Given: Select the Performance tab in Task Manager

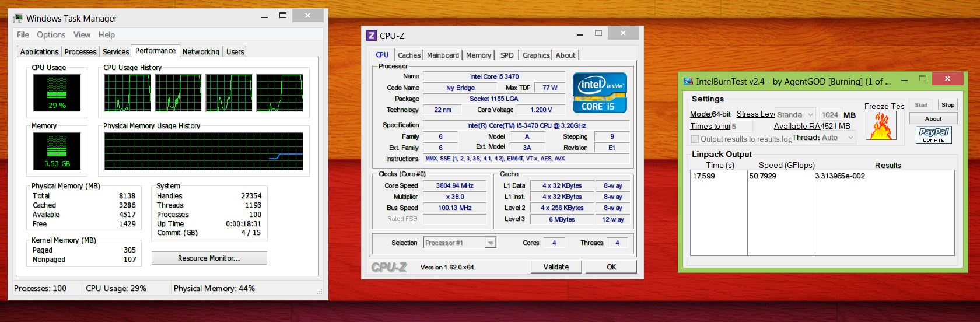Looking at the screenshot, I should (155, 51).
